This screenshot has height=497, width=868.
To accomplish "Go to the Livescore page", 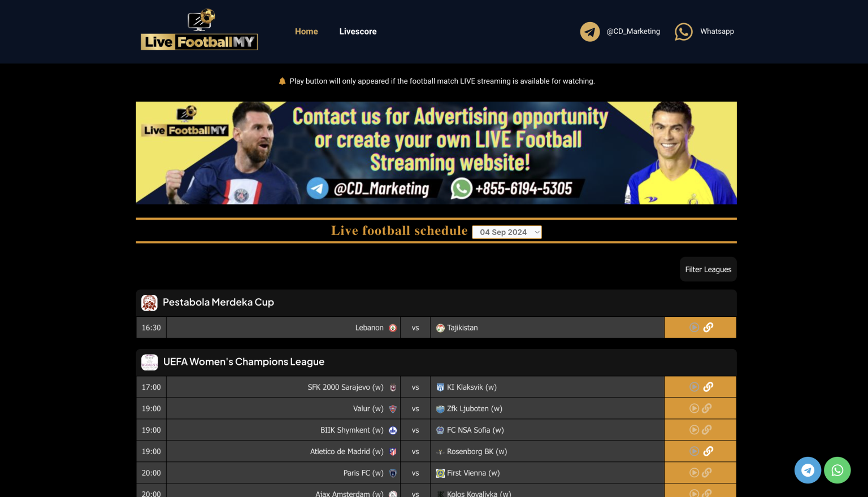I will tap(358, 32).
